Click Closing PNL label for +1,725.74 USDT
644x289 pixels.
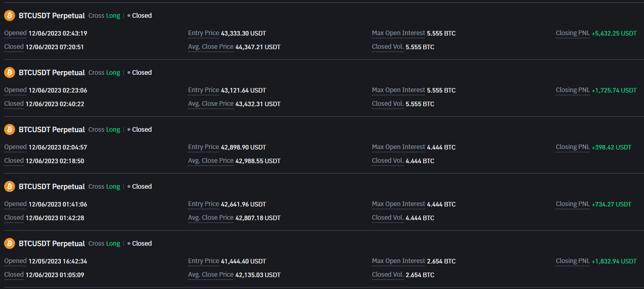pos(572,90)
